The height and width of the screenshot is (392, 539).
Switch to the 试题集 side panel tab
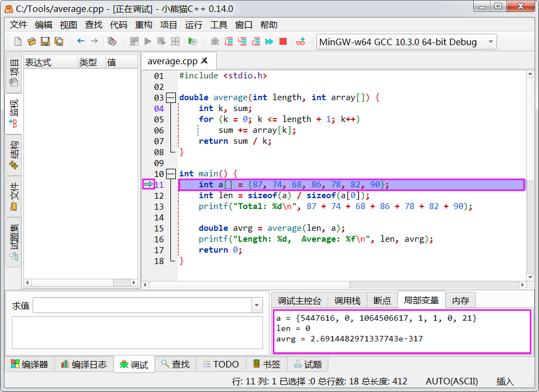(x=14, y=242)
